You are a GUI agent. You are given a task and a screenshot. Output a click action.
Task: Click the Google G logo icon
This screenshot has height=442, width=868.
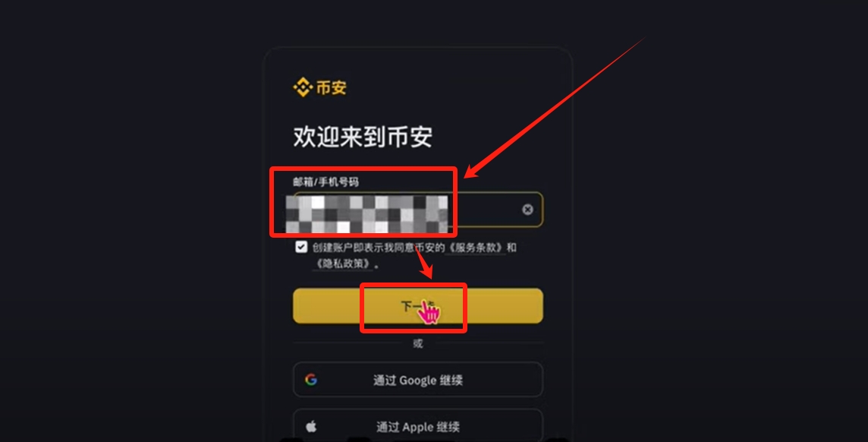pyautogui.click(x=311, y=380)
